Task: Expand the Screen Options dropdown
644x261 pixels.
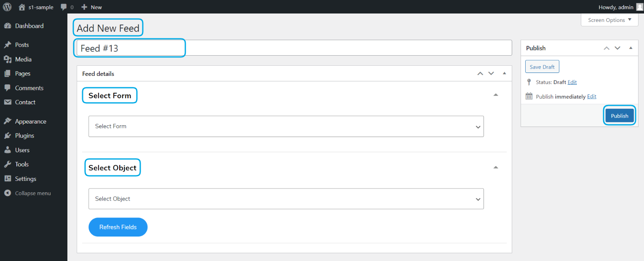Action: (609, 20)
